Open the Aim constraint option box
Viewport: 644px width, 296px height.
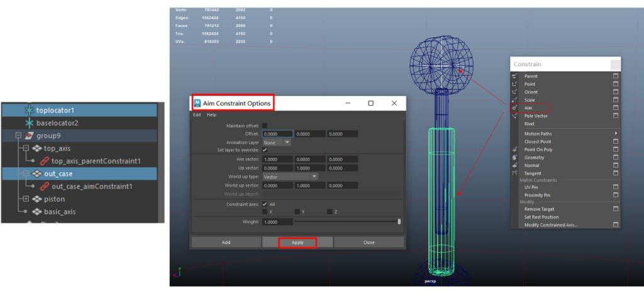616,108
